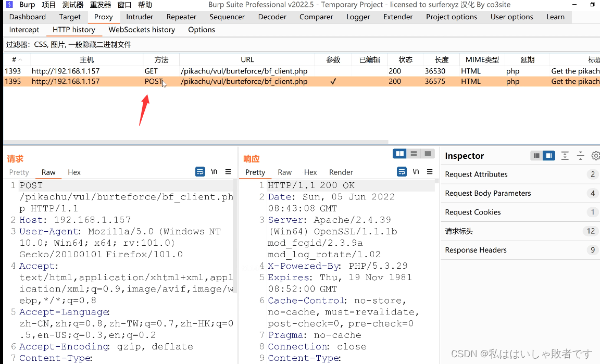Open the Burp menu
The image size is (600, 364).
point(27,5)
